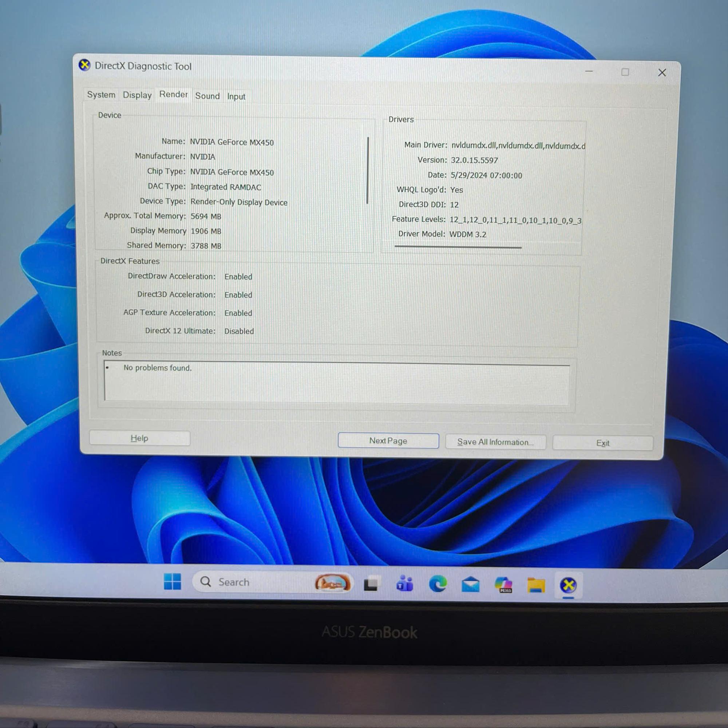The width and height of the screenshot is (728, 728).
Task: Click inside the taskbar Search field
Action: pos(249,582)
